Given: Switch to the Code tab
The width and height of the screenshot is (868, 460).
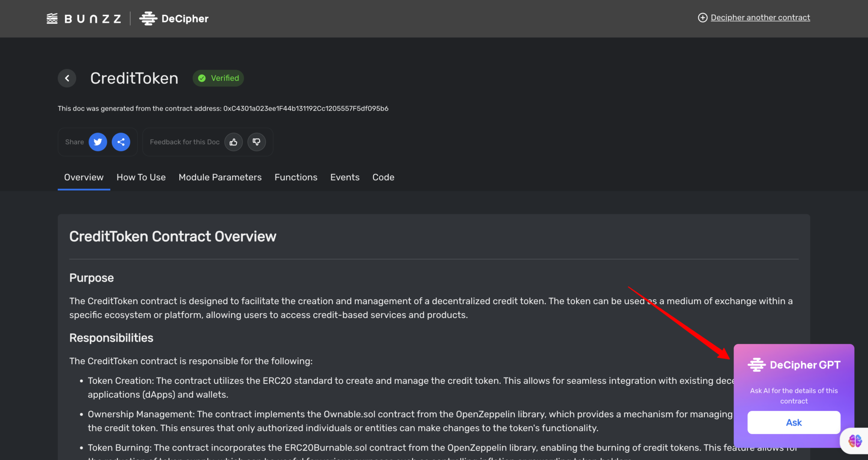Looking at the screenshot, I should [x=383, y=177].
